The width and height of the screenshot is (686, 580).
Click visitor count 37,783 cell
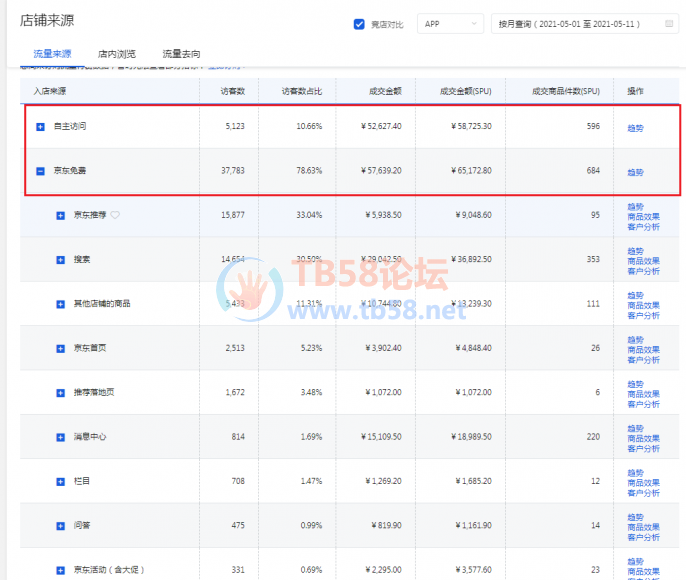click(x=233, y=171)
